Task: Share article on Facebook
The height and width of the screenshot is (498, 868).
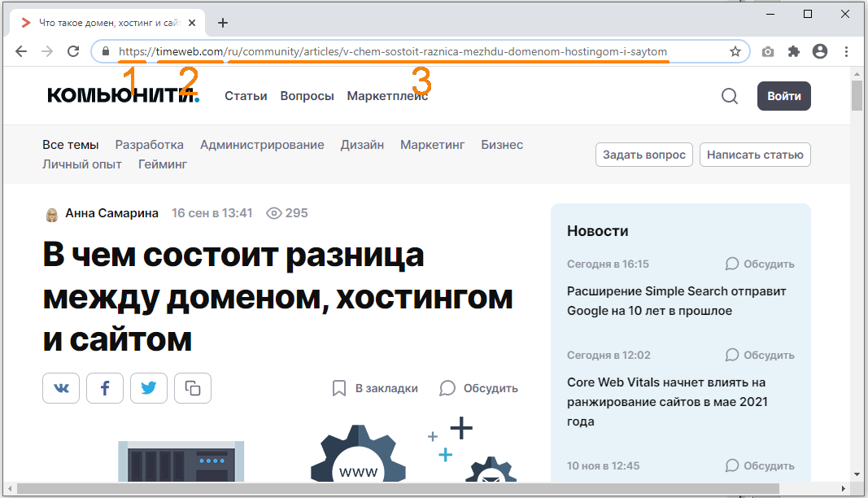Action: [105, 388]
